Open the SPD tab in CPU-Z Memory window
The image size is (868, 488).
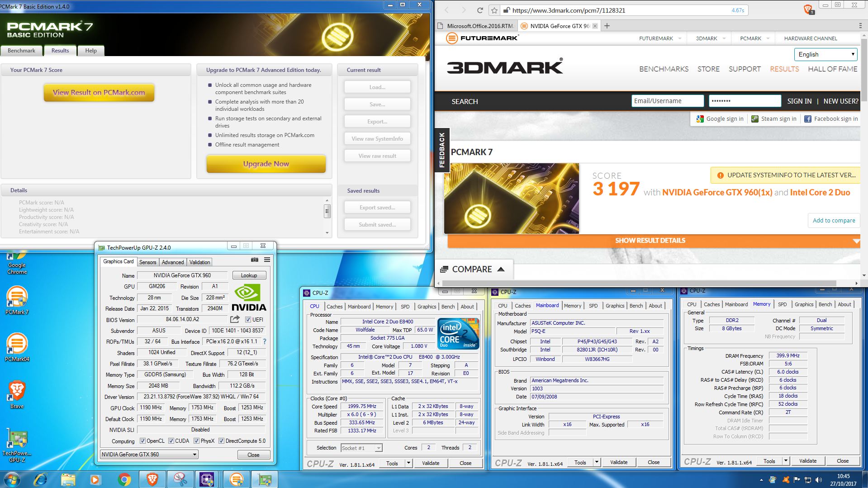pos(782,304)
